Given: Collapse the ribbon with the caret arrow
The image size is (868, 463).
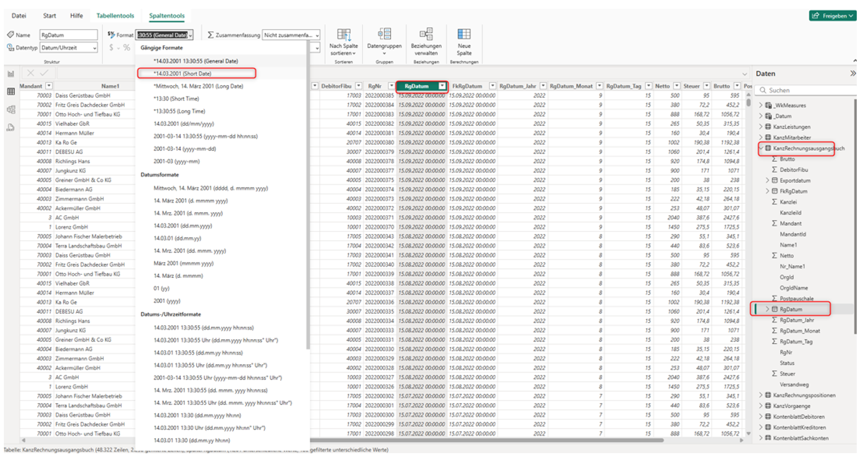Looking at the screenshot, I should [855, 61].
